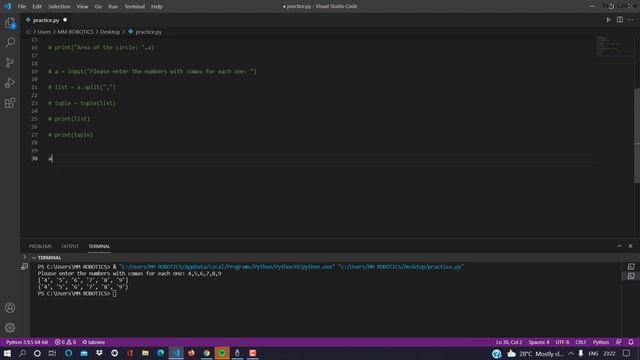Screen dimensions: 640x360
Task: Click errors and warnings status indicator
Action: tap(65, 342)
